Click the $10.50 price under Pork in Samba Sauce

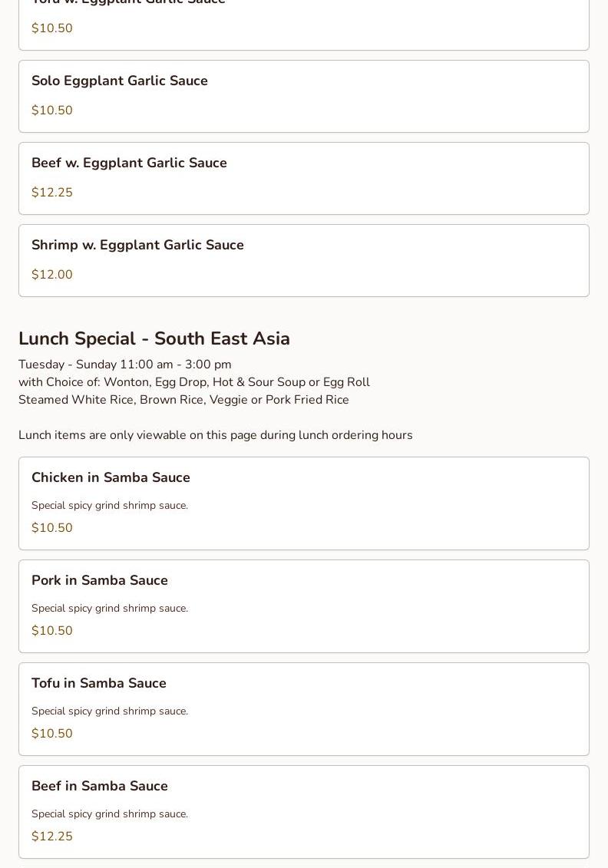pos(52,631)
